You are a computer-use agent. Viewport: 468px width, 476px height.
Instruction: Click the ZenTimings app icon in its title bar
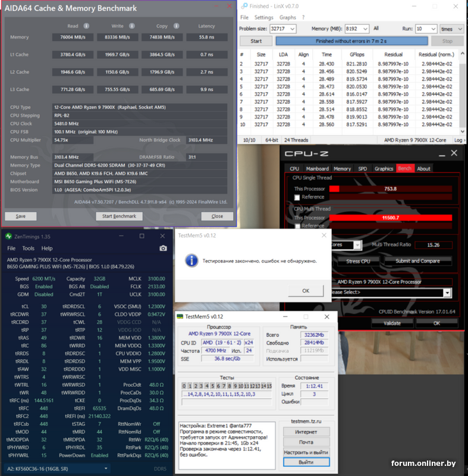[8, 236]
